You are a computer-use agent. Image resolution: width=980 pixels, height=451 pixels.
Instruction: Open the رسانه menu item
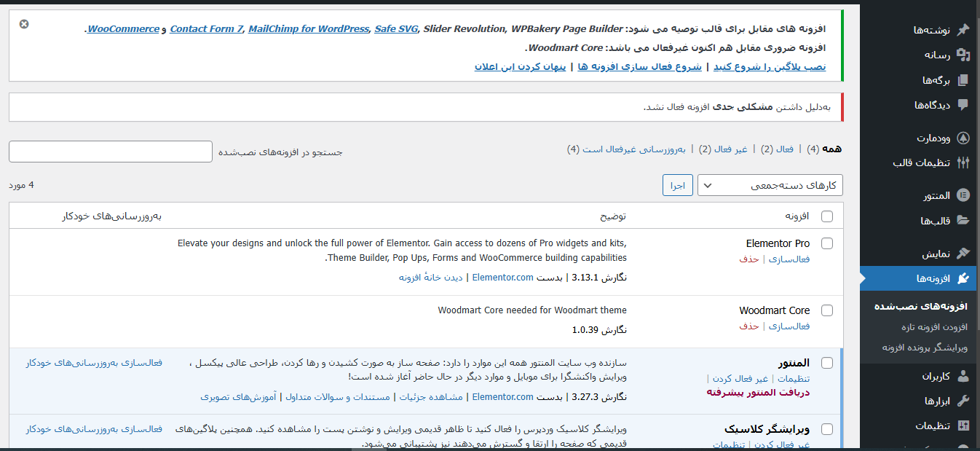pos(920,55)
